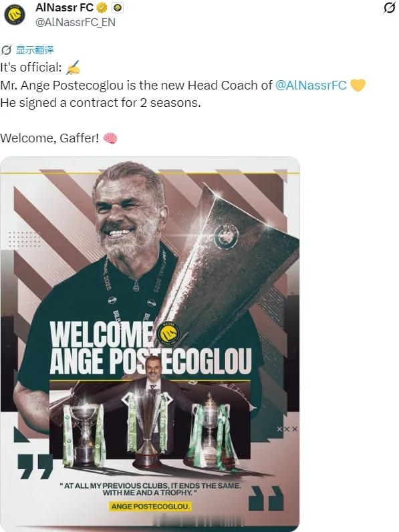Click the writing hand emoji after "It's official:"
Screen dimensions: 399x532
tap(74, 68)
